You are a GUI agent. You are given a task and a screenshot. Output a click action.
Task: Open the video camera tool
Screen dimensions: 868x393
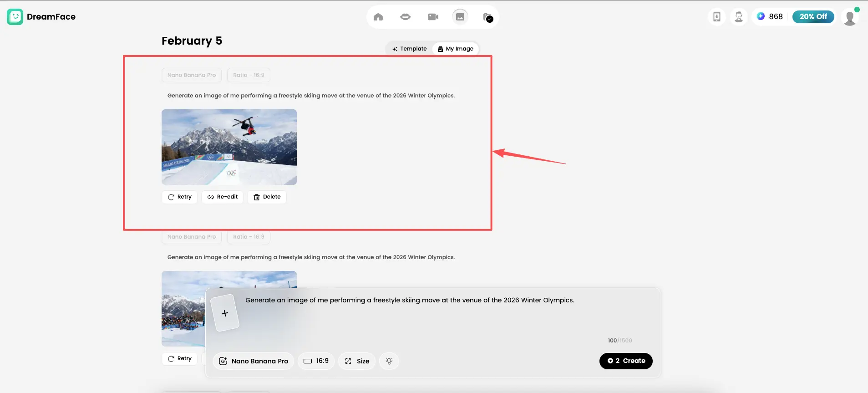pyautogui.click(x=433, y=17)
